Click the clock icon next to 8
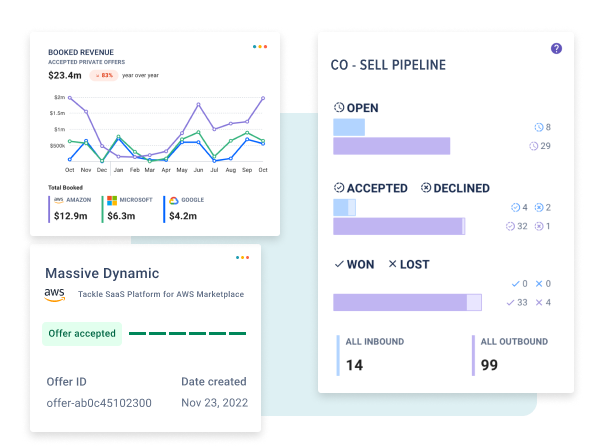598x446 pixels. (x=539, y=127)
